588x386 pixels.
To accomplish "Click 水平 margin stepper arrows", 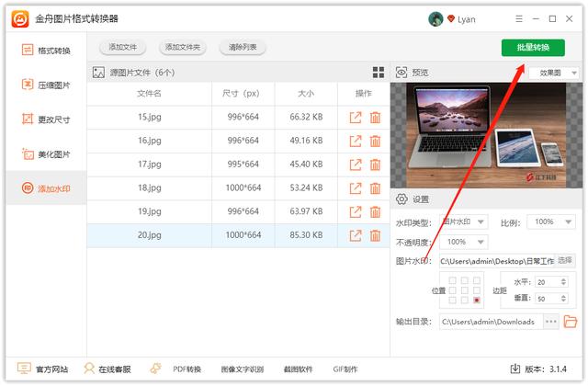I will point(563,282).
